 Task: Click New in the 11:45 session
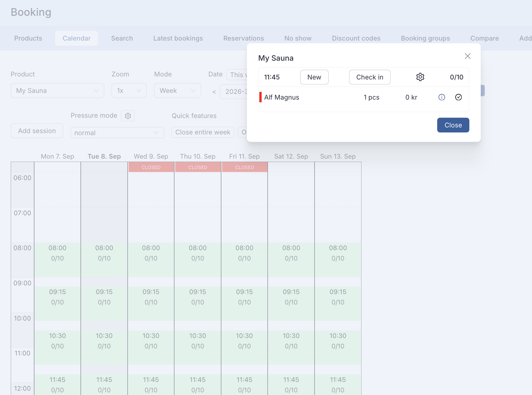point(314,77)
